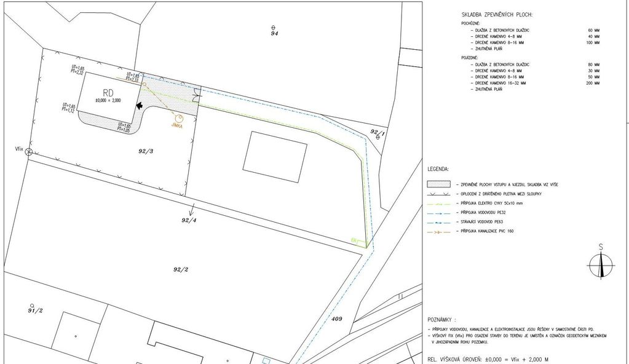Click the black building entrance arrow
The image size is (629, 364).
140,106
